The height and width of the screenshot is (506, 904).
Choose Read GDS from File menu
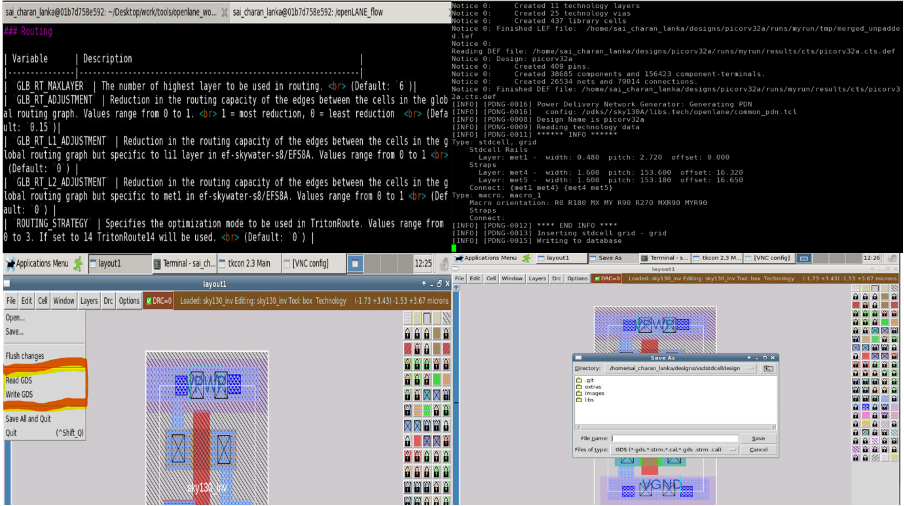[x=20, y=380]
